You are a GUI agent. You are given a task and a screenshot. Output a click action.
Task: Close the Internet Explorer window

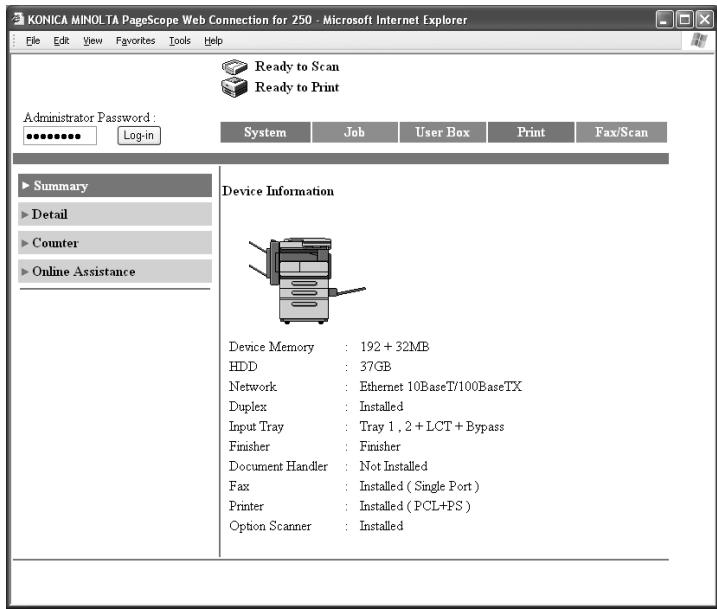click(704, 20)
